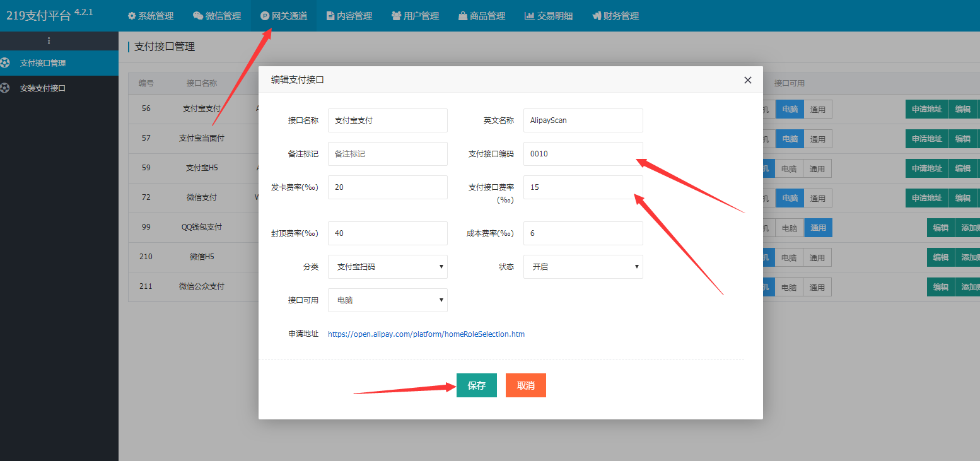Screen dimensions: 980x461
Task: Click 编辑 button in row 99
Action: point(941,228)
